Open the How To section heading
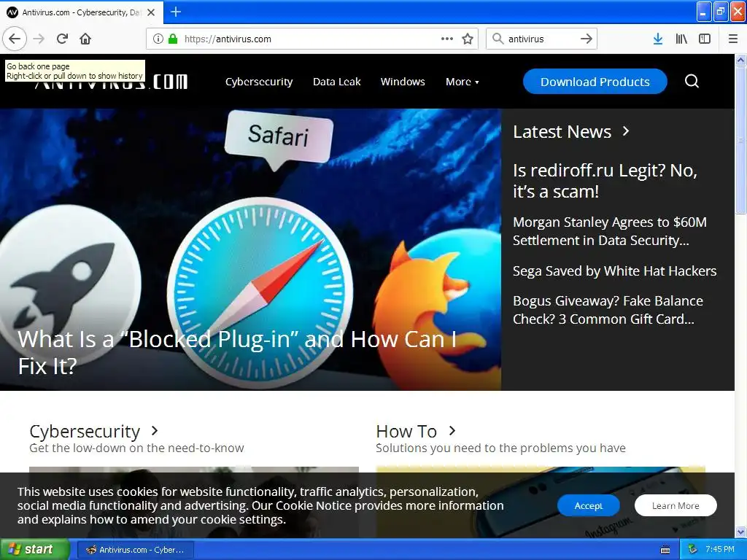Viewport: 747px width, 560px height. click(406, 431)
